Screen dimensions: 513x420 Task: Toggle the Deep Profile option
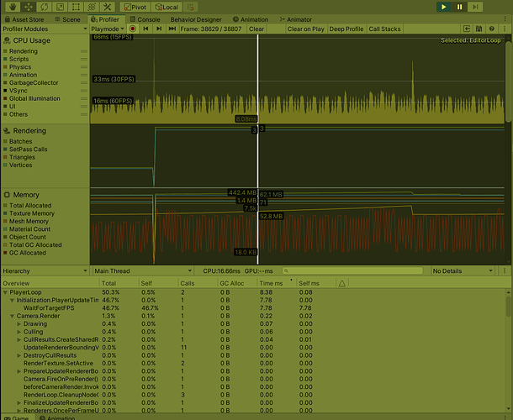pos(346,29)
